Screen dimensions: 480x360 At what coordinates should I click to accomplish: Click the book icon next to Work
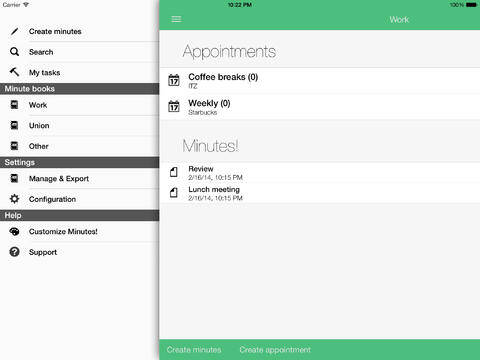[x=14, y=105]
